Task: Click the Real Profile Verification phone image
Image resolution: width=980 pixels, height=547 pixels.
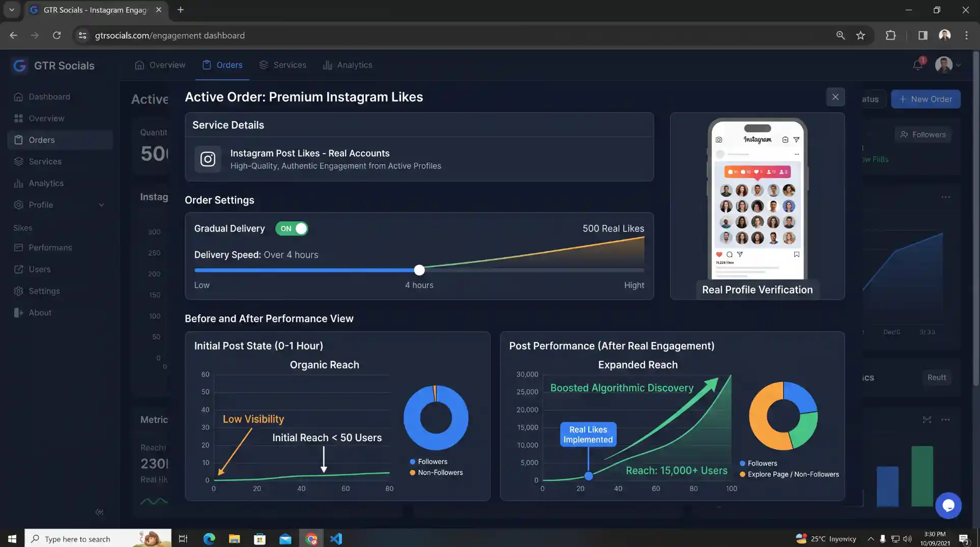Action: 757,199
